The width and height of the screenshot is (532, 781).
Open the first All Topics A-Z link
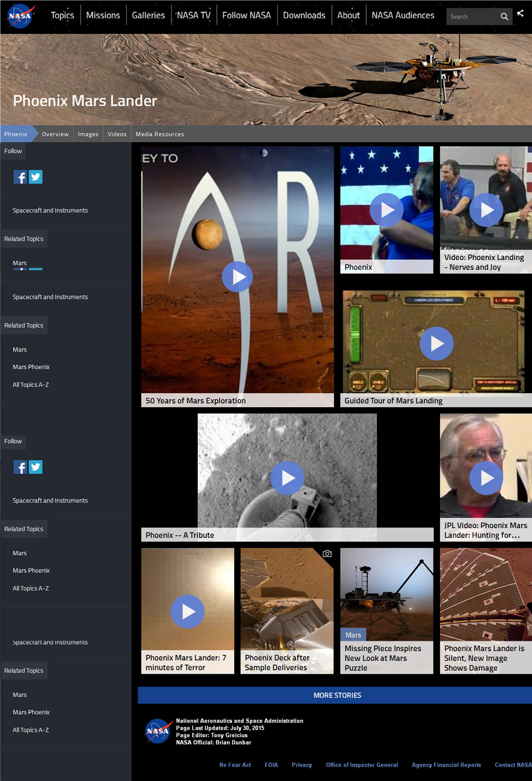pos(31,385)
